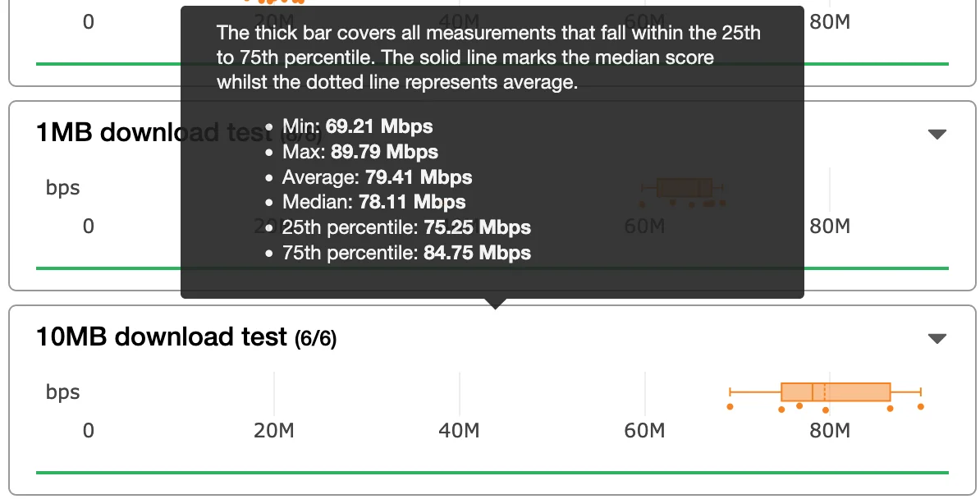Click the Max 89.79 Mbps tooltip entry
The height and width of the screenshot is (499, 980).
[x=359, y=152]
